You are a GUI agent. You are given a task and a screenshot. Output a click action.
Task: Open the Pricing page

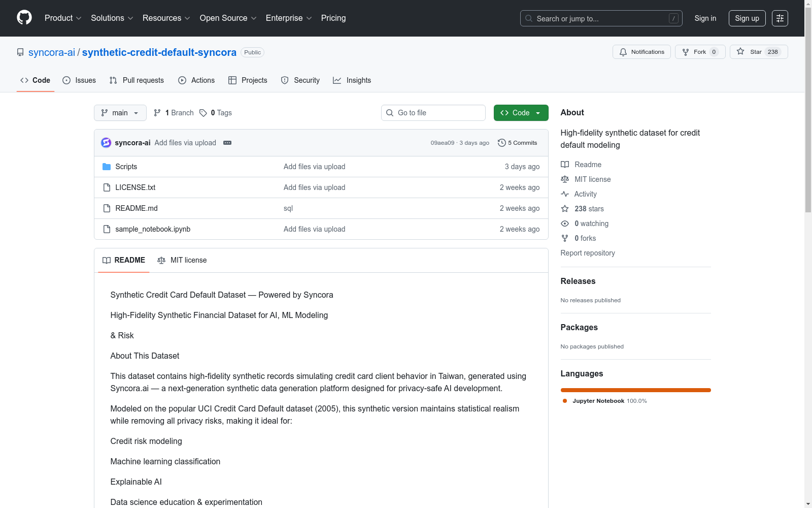(333, 18)
